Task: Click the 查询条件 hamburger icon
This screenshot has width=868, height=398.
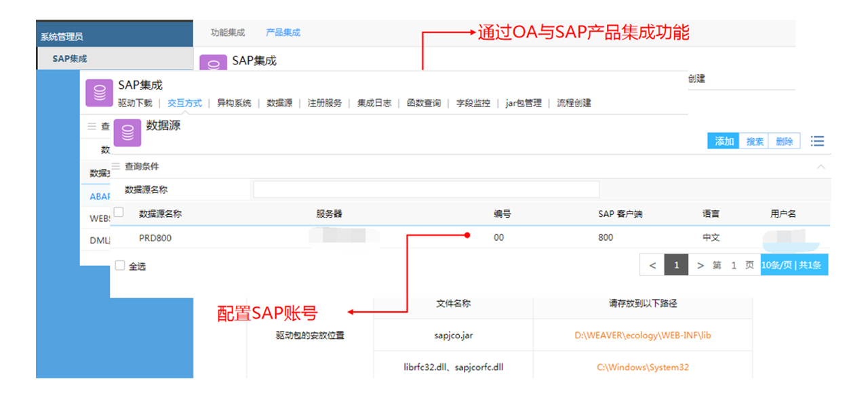Action: pos(116,166)
